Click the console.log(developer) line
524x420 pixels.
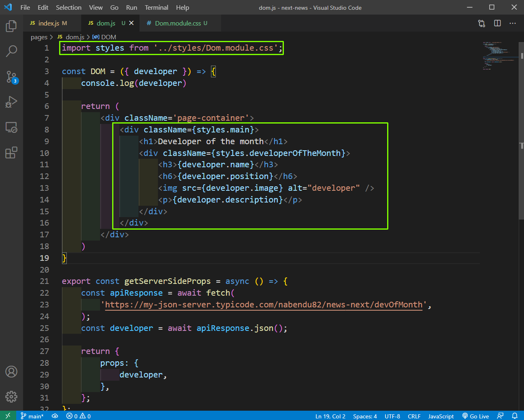[134, 83]
